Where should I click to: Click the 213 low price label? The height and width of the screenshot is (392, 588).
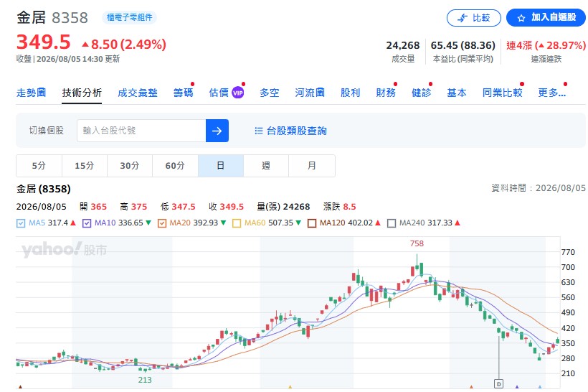[145, 380]
